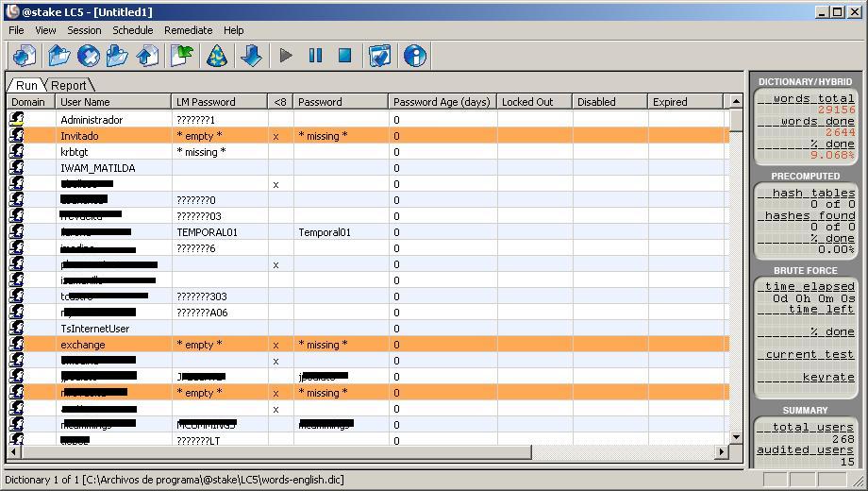This screenshot has height=491, width=868.
Task: Sort by the User Name column header
Action: [113, 102]
